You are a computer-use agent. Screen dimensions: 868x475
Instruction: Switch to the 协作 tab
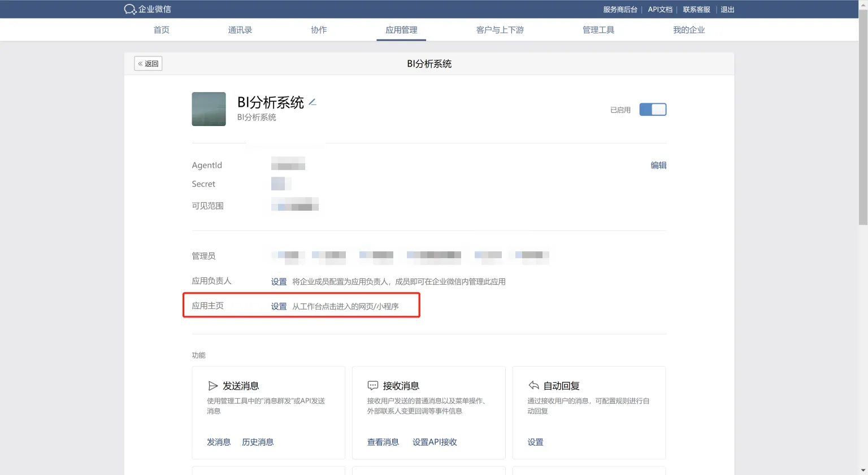(x=319, y=30)
